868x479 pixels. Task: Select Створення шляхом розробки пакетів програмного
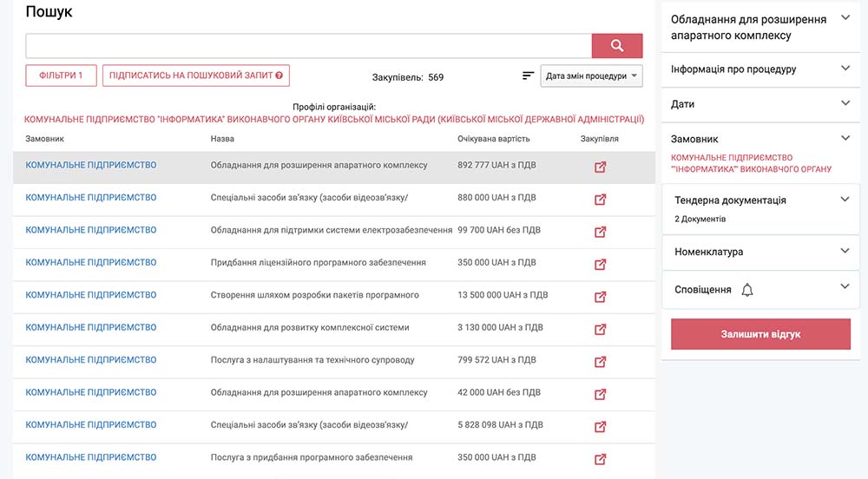coord(314,295)
